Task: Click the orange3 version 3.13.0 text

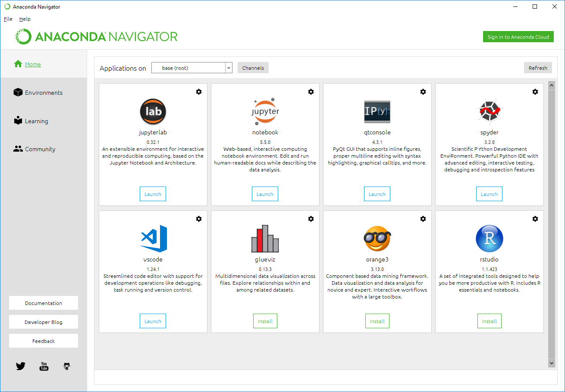Action: coord(377,269)
